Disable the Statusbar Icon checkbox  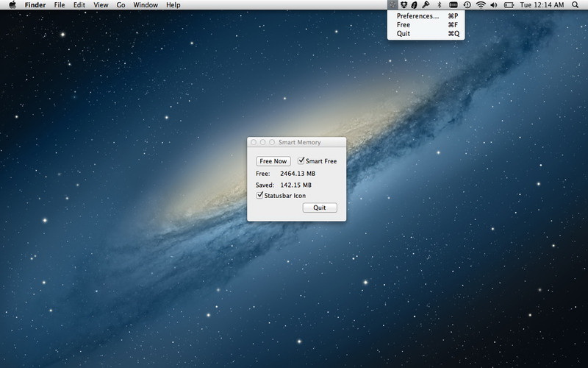(259, 196)
